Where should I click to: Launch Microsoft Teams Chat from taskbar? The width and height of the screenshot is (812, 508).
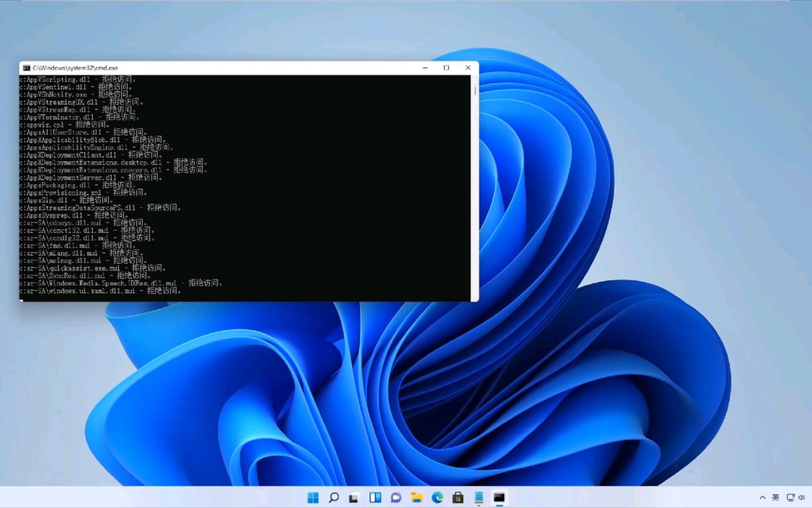396,497
